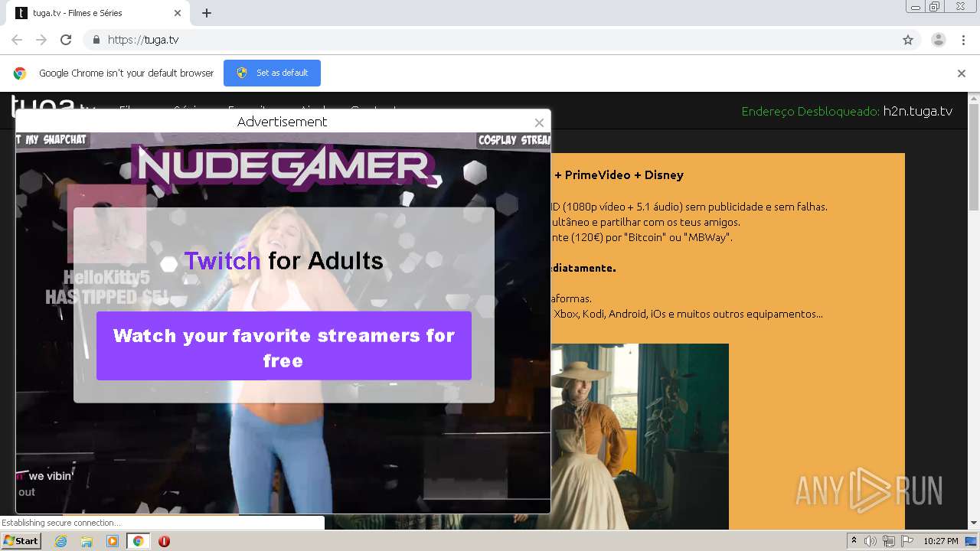Bookmark this page with the star
The image size is (980, 551).
tap(908, 40)
